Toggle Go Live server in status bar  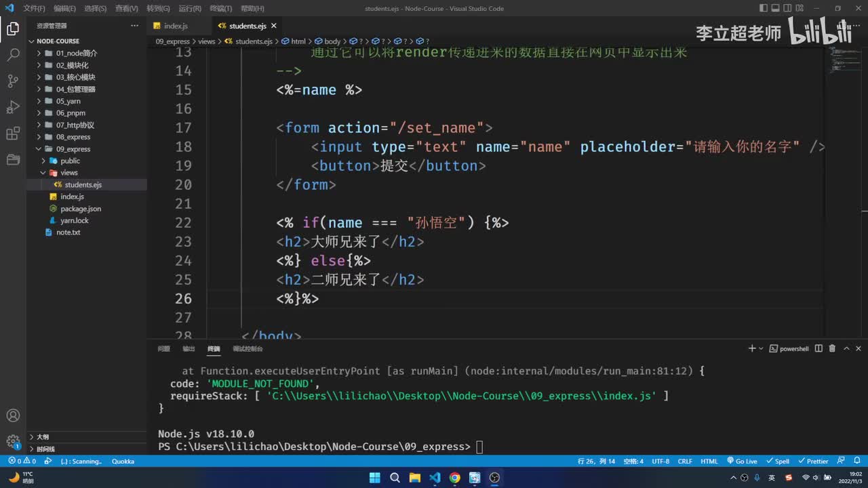click(x=742, y=461)
